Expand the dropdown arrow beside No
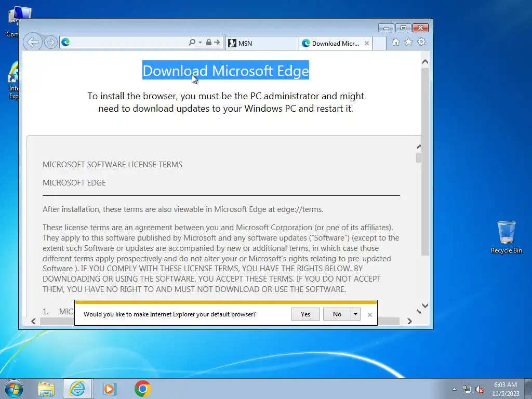Screen dimensions: 532x399 355,314
